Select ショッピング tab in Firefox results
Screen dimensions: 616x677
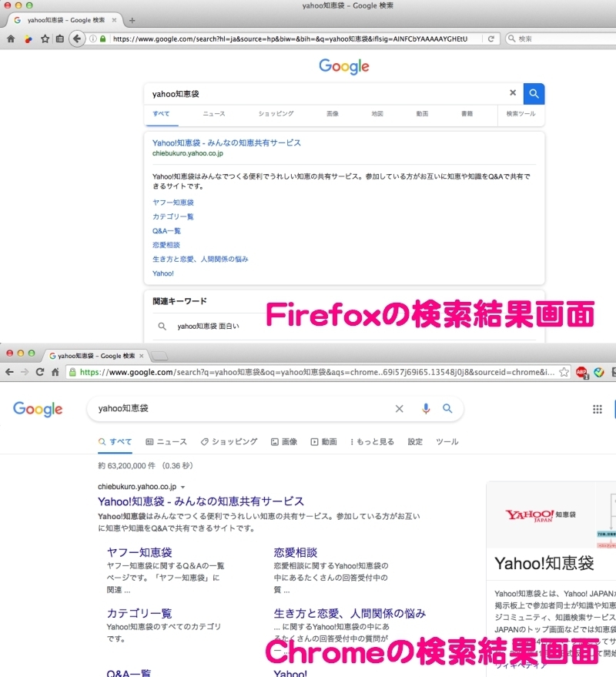click(276, 113)
